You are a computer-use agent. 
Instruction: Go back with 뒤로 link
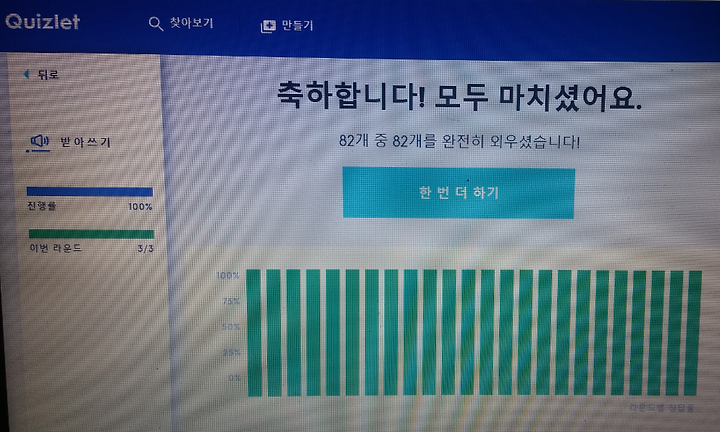tap(48, 74)
